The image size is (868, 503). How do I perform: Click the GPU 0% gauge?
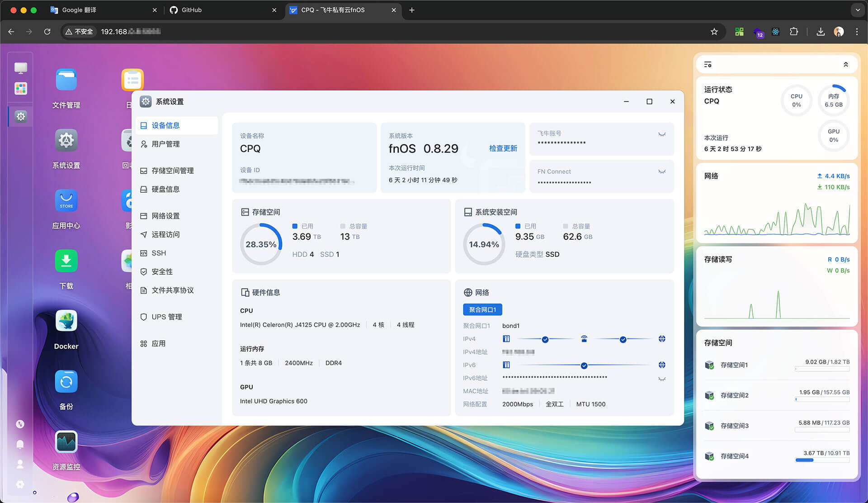click(x=834, y=136)
